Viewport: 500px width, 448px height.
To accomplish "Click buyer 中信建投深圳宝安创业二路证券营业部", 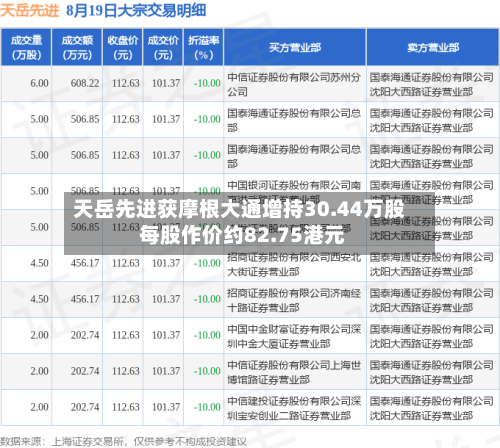I will click(294, 408).
